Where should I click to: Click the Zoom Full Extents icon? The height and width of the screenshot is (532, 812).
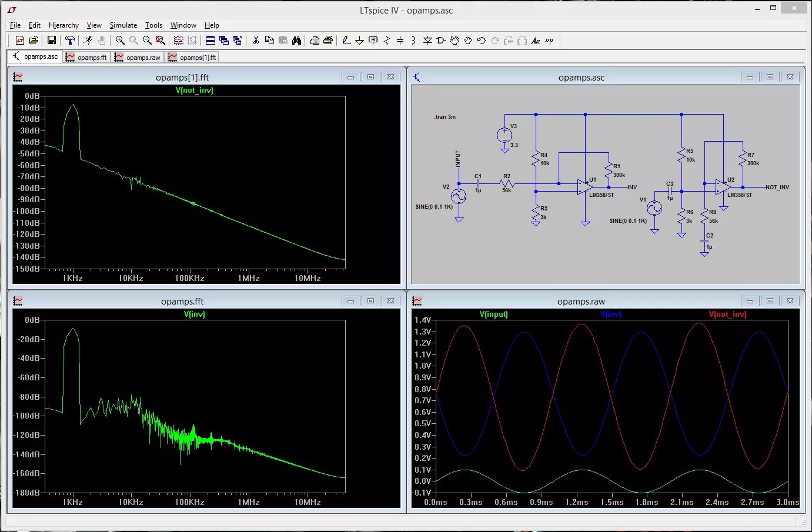[160, 41]
